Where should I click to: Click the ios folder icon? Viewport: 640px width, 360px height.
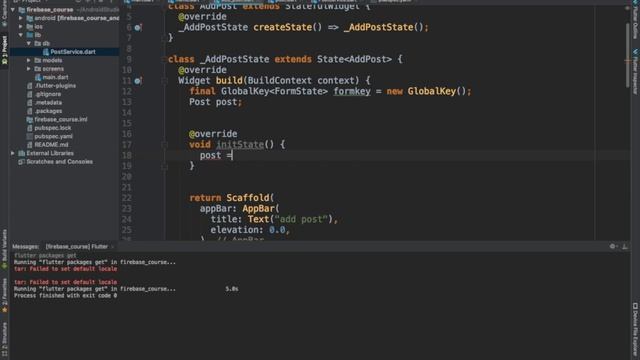30,27
